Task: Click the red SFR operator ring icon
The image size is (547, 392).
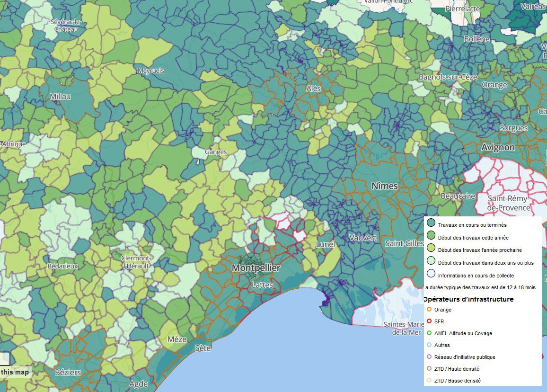Action: (x=429, y=321)
